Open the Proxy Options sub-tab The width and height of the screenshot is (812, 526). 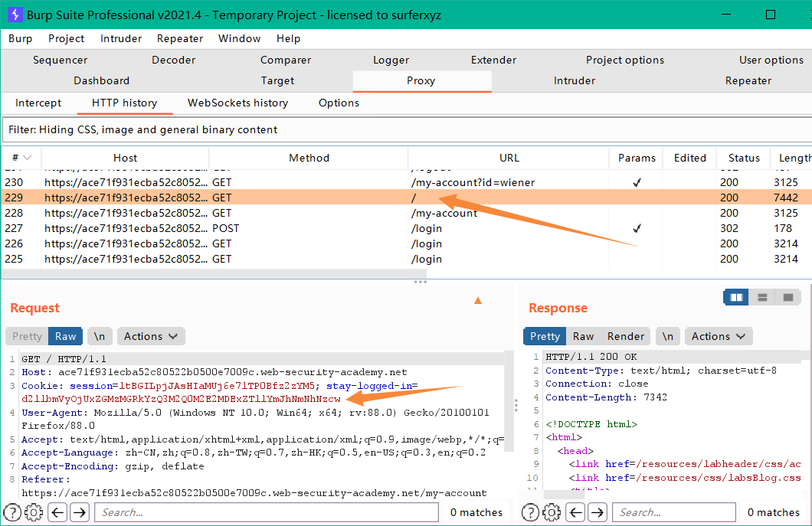[339, 103]
